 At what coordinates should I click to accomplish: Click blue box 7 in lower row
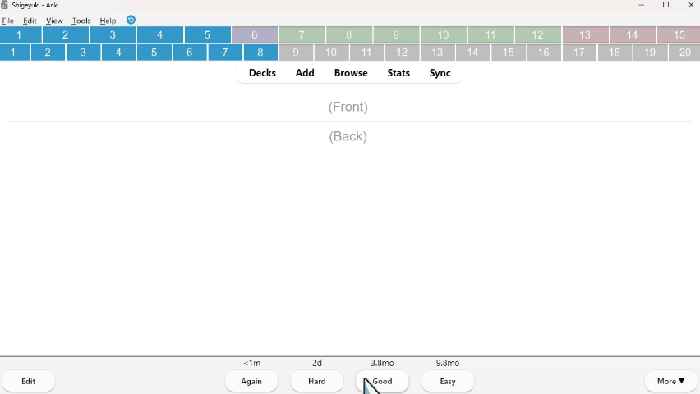[x=225, y=52]
